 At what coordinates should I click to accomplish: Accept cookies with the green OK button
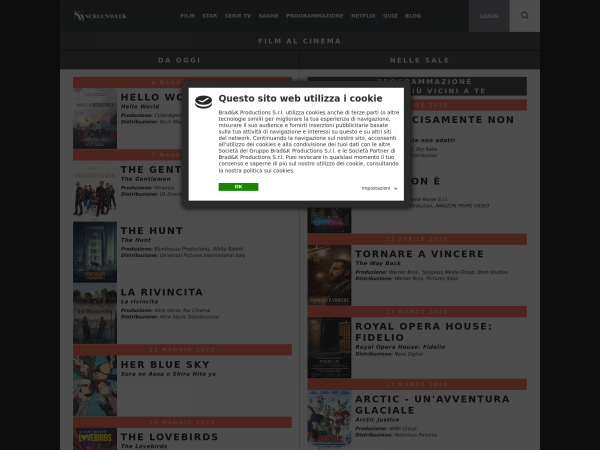(x=238, y=187)
